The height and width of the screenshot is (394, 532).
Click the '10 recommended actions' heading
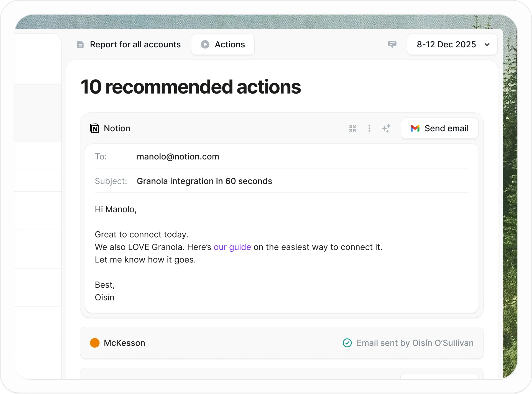[191, 87]
